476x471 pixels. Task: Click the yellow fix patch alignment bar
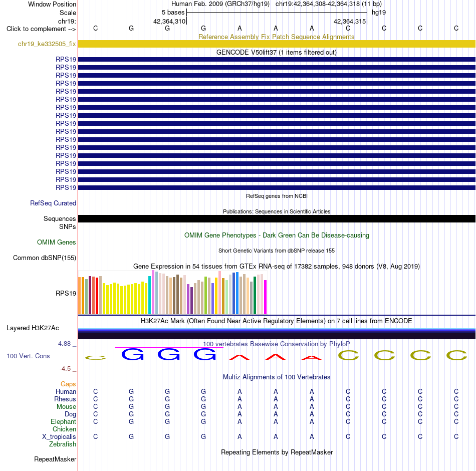click(277, 44)
